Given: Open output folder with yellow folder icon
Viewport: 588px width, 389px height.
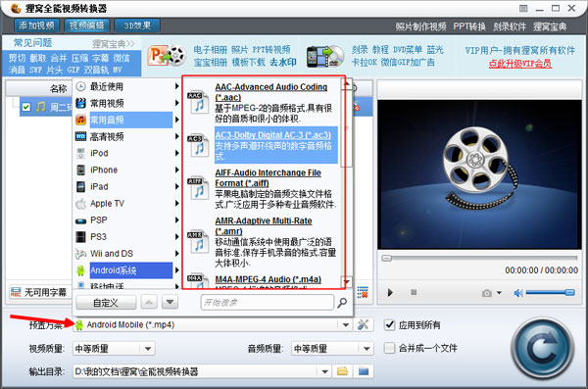Looking at the screenshot, I should pyautogui.click(x=342, y=371).
